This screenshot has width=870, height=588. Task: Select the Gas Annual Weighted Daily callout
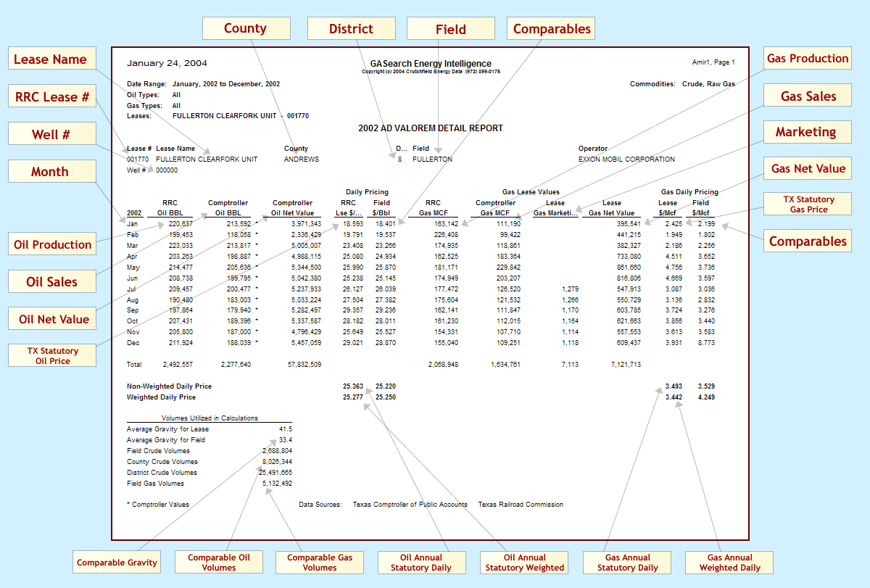click(730, 563)
